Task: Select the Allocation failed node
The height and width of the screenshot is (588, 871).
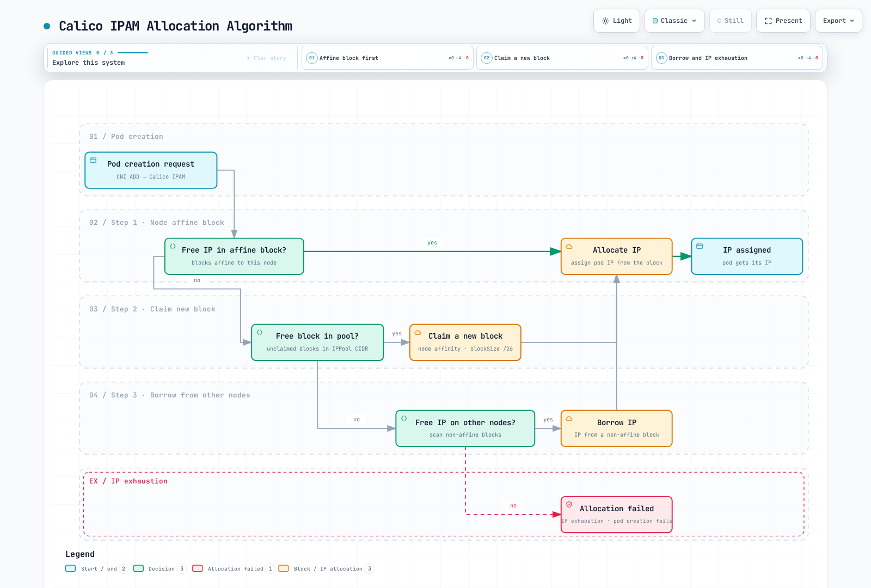Action: [x=617, y=514]
